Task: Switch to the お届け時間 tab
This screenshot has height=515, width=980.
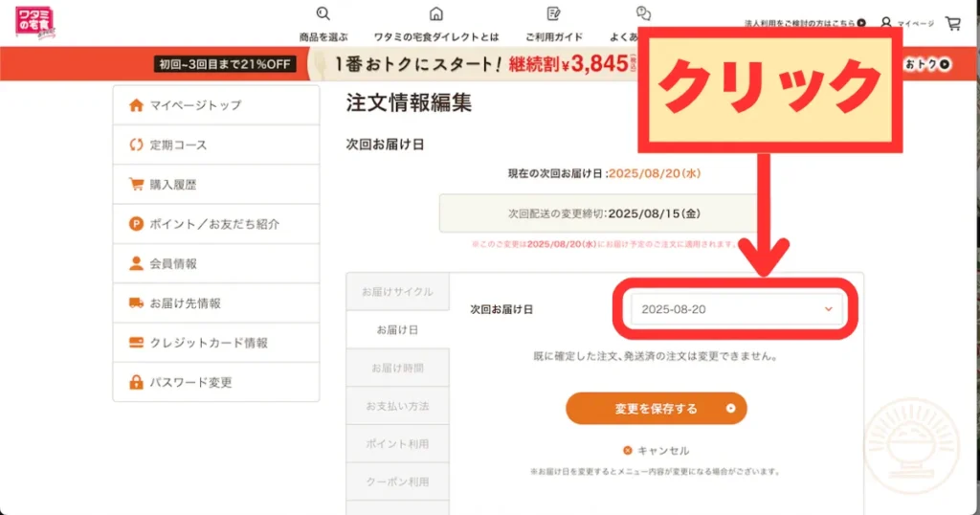Action: (397, 368)
